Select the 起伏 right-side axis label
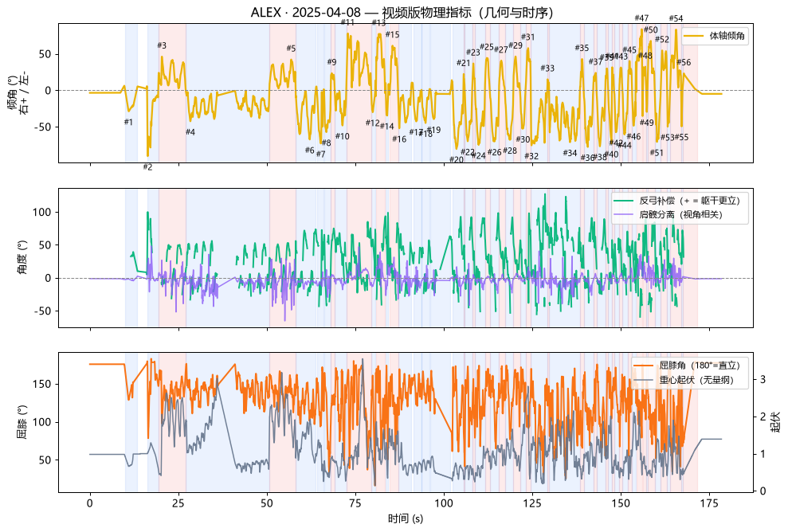Image resolution: width=788 pixels, height=532 pixels. tap(776, 422)
